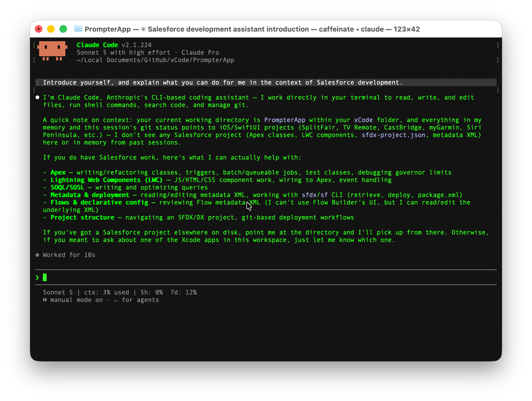532x401 pixels.
Task: Click 'Flows & declarative config' heading
Action: pyautogui.click(x=99, y=202)
